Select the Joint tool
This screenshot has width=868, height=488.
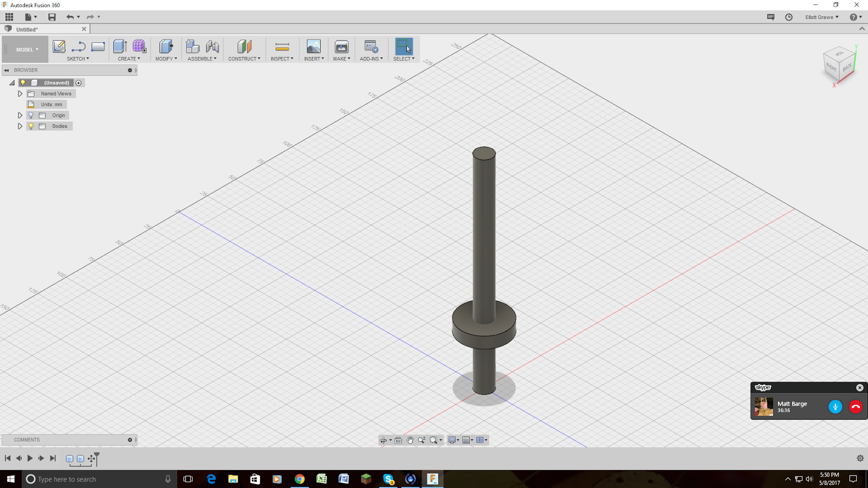[212, 47]
